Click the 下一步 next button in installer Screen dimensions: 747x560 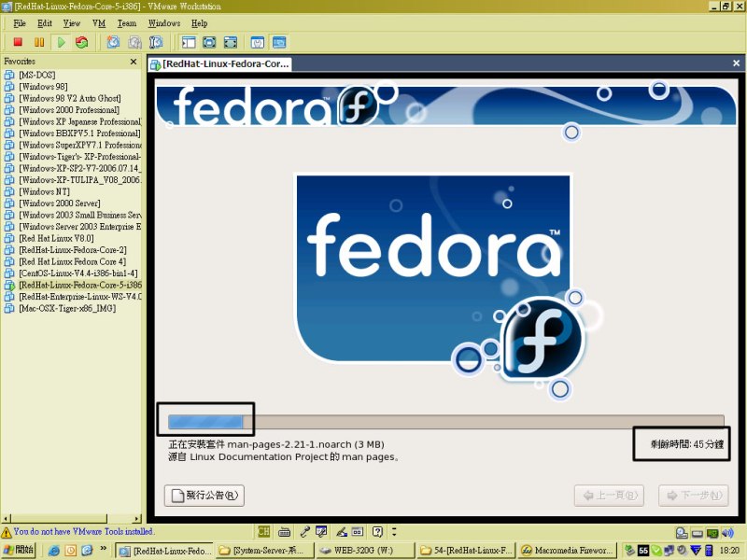[694, 496]
